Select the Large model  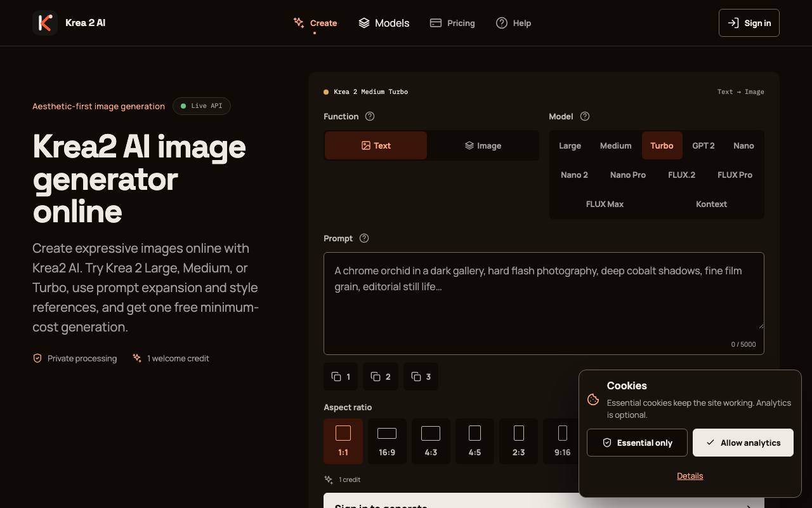coord(570,145)
